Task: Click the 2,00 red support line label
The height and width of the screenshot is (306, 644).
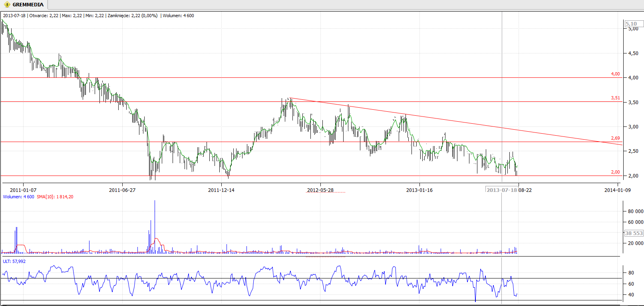Action: click(615, 172)
